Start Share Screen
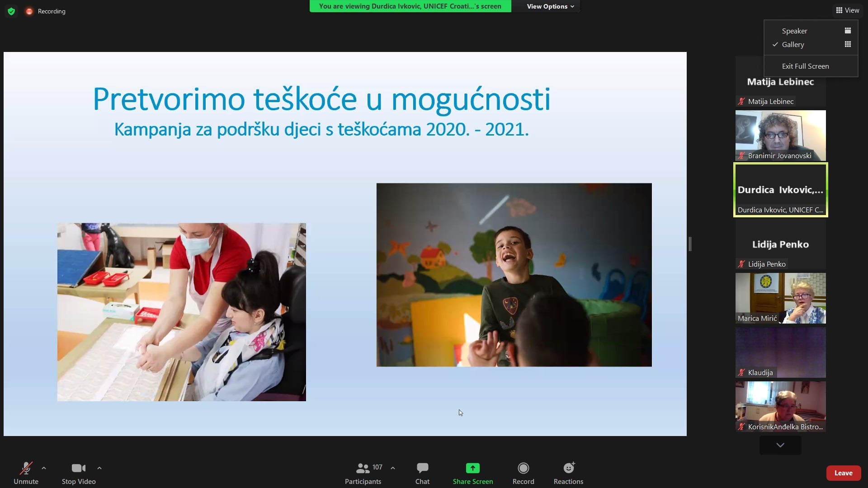868x488 pixels. 473,473
